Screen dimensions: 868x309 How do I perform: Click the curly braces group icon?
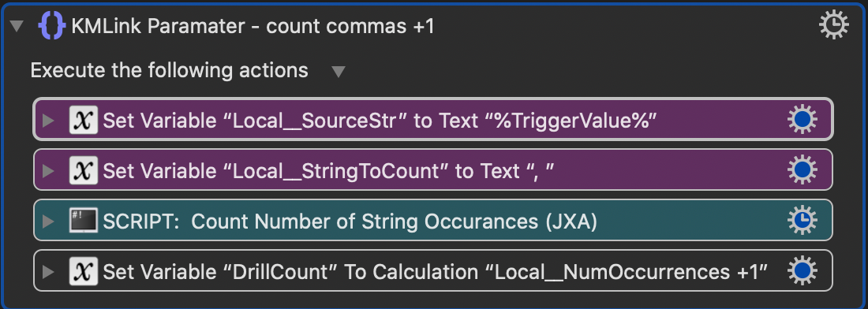[x=53, y=26]
